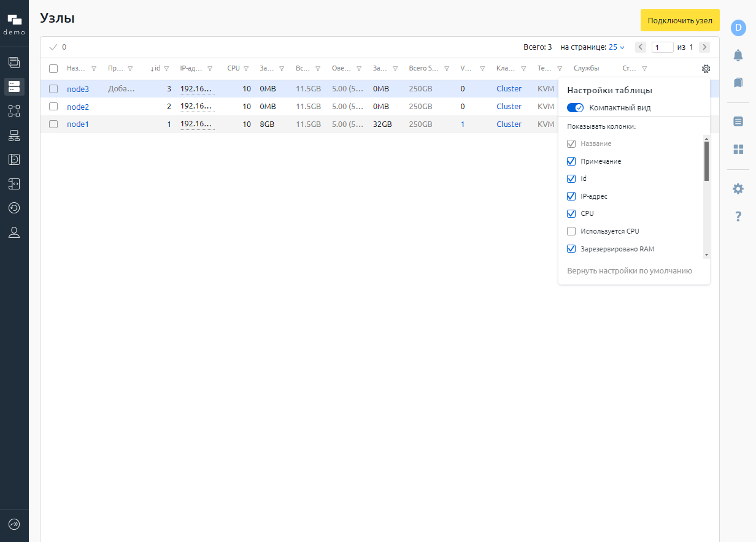The width and height of the screenshot is (756, 542).
Task: Click the Ст… column filter icon
Action: pyautogui.click(x=644, y=69)
